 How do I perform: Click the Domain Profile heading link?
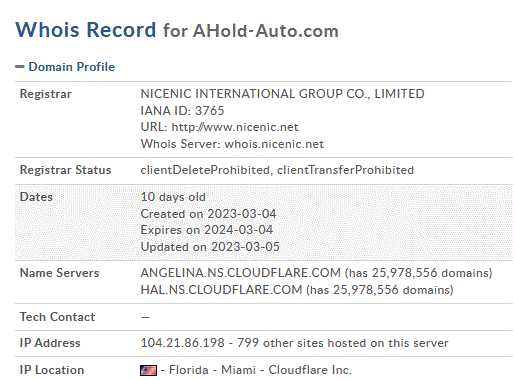tap(71, 67)
